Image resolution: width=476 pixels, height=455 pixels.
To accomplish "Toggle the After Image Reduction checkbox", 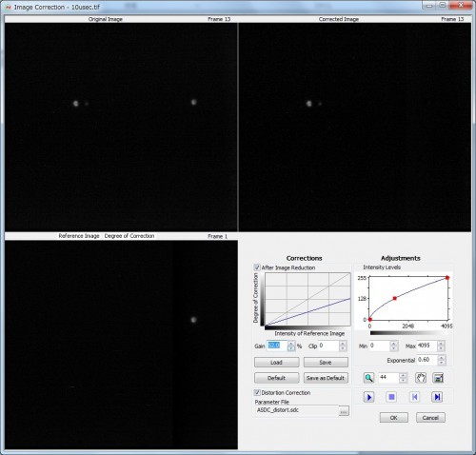I will 257,267.
